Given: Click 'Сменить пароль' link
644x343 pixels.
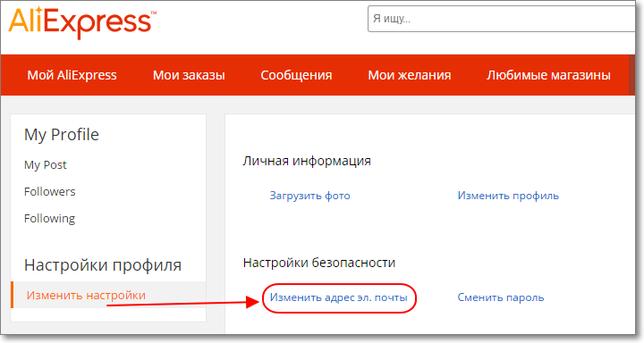Looking at the screenshot, I should point(501,297).
